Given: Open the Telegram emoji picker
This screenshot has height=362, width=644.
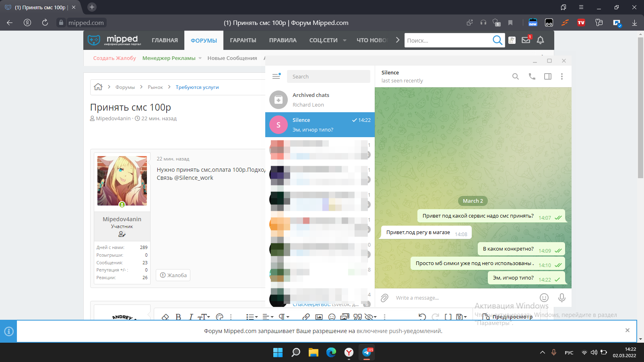Looking at the screenshot, I should click(544, 298).
